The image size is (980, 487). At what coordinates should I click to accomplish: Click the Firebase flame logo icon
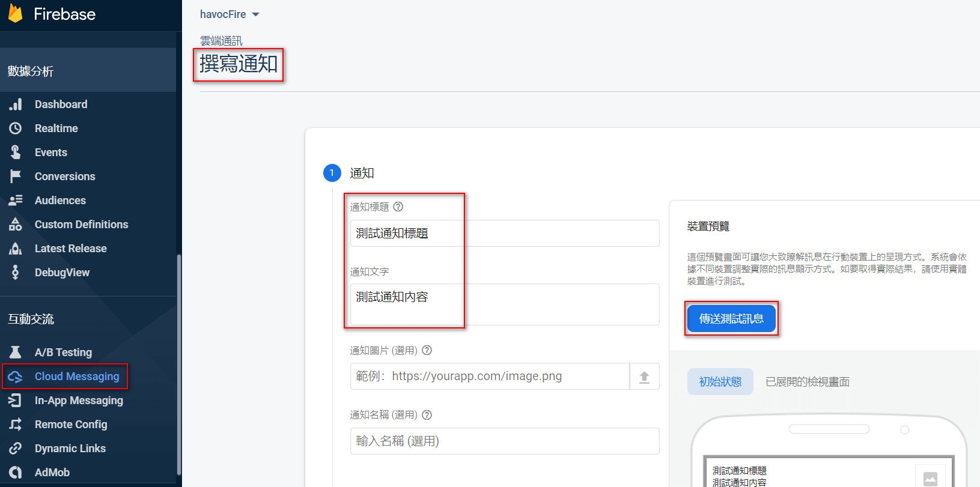tap(16, 13)
